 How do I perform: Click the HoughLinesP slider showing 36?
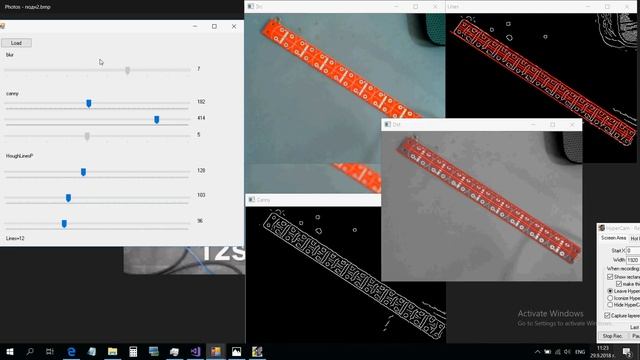click(64, 224)
